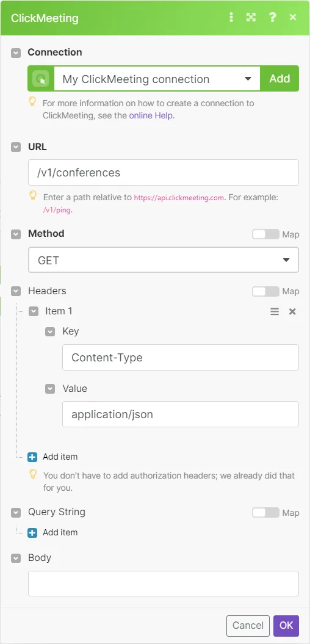
Task: Open help via the question mark icon
Action: [272, 17]
